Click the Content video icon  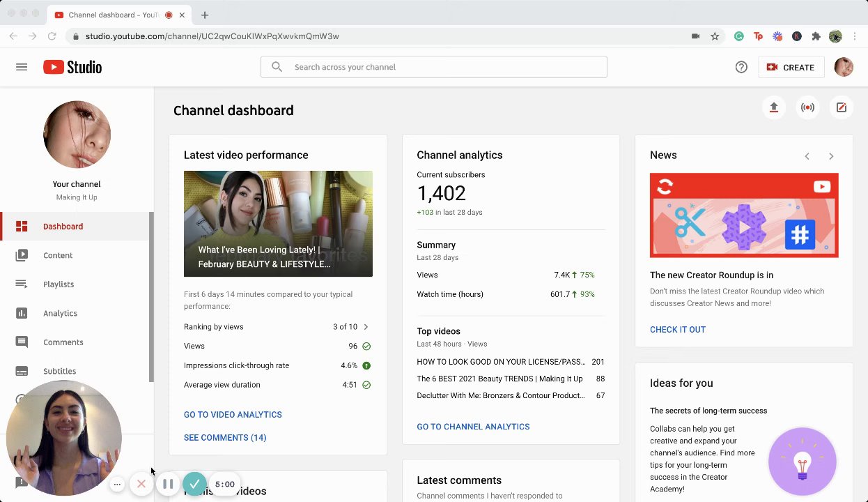(22, 255)
